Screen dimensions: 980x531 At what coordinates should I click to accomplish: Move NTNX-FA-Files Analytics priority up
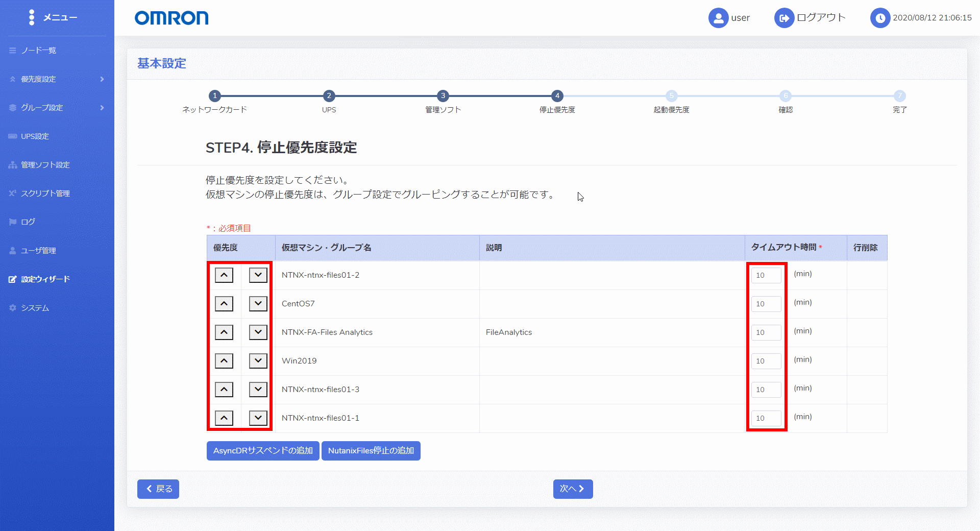click(x=224, y=332)
